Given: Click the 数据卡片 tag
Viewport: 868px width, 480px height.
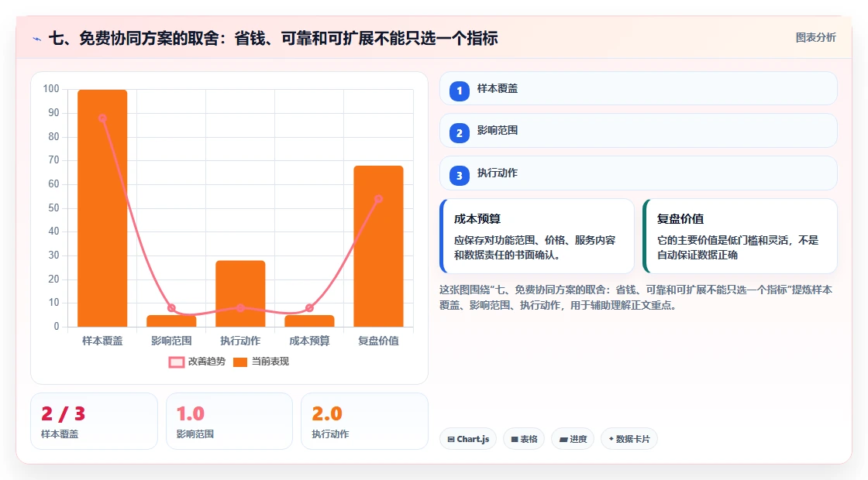Looking at the screenshot, I should pyautogui.click(x=629, y=439).
